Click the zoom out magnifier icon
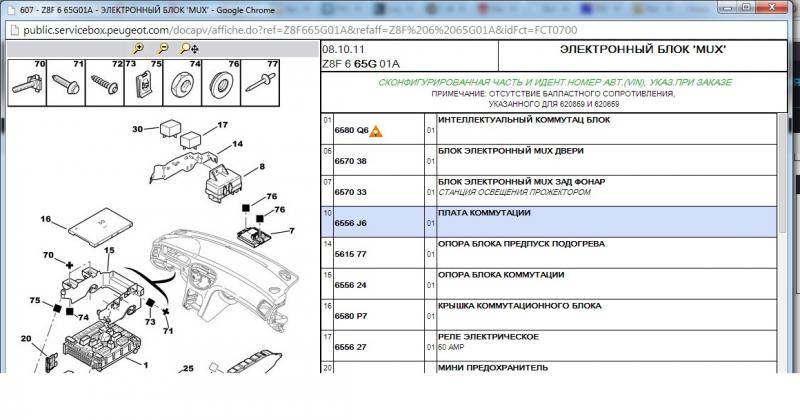The image size is (800, 420). tap(162, 47)
